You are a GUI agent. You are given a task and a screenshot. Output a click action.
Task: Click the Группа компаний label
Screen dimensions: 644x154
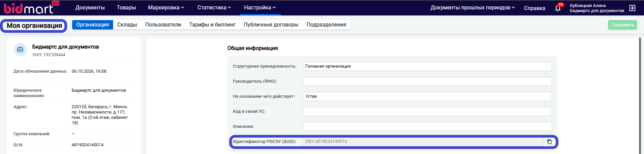[32, 134]
